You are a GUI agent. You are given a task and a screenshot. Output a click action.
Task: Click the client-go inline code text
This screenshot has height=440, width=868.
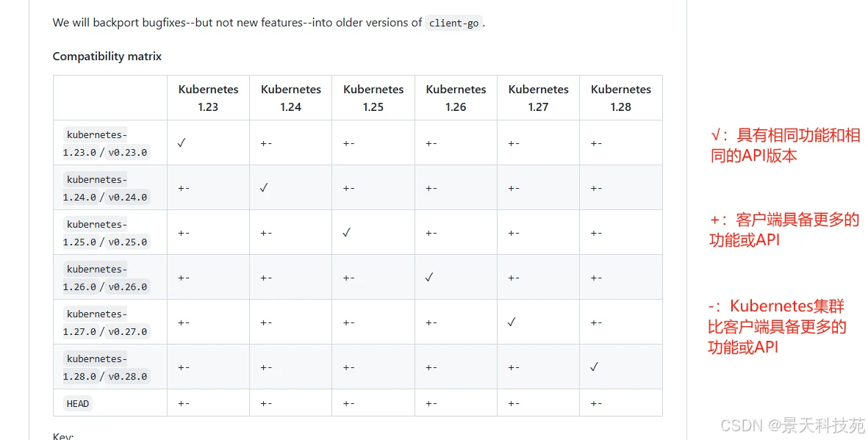[x=454, y=24]
